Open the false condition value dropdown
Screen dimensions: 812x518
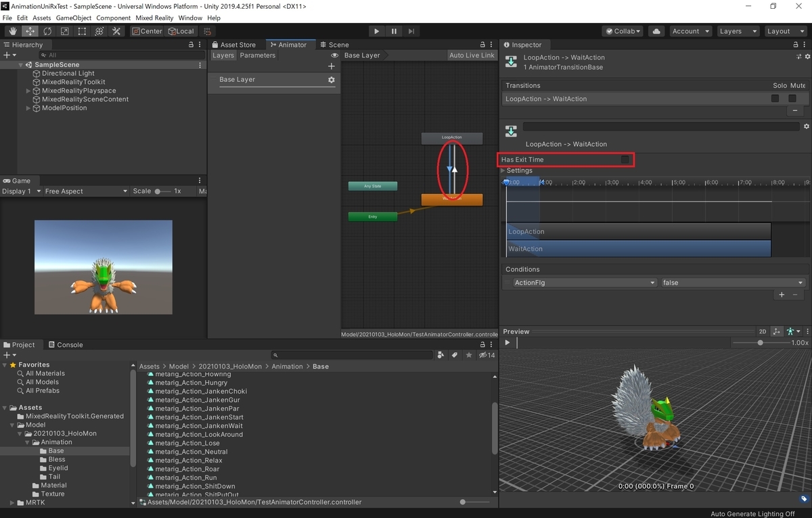point(733,283)
